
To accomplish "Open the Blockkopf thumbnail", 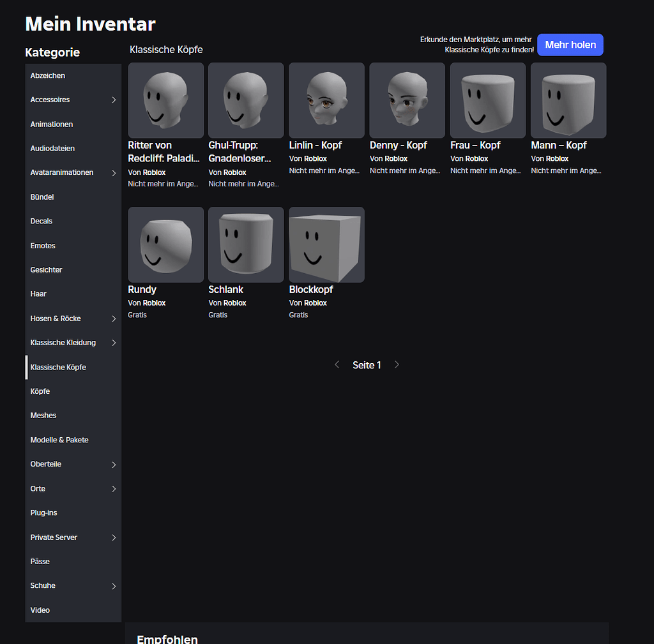I will 326,244.
